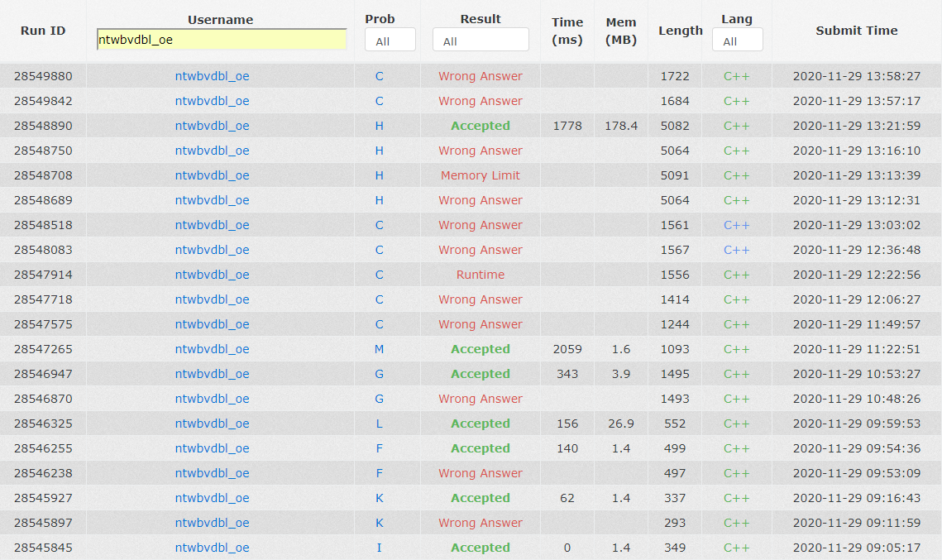The image size is (942, 560).
Task: Click Runtime result for run 28547914
Action: [x=480, y=275]
